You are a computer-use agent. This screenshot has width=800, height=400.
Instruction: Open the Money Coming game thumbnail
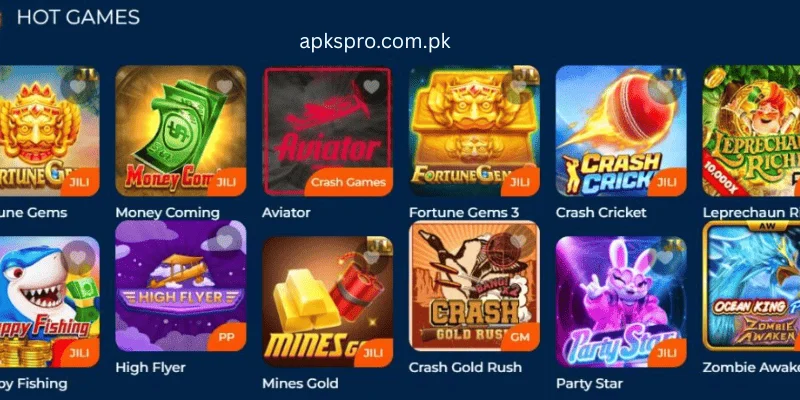coord(181,131)
